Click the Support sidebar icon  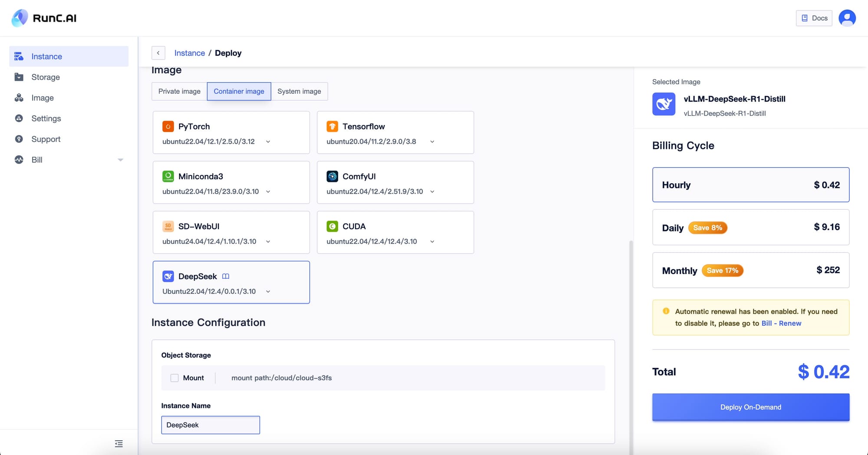[19, 139]
